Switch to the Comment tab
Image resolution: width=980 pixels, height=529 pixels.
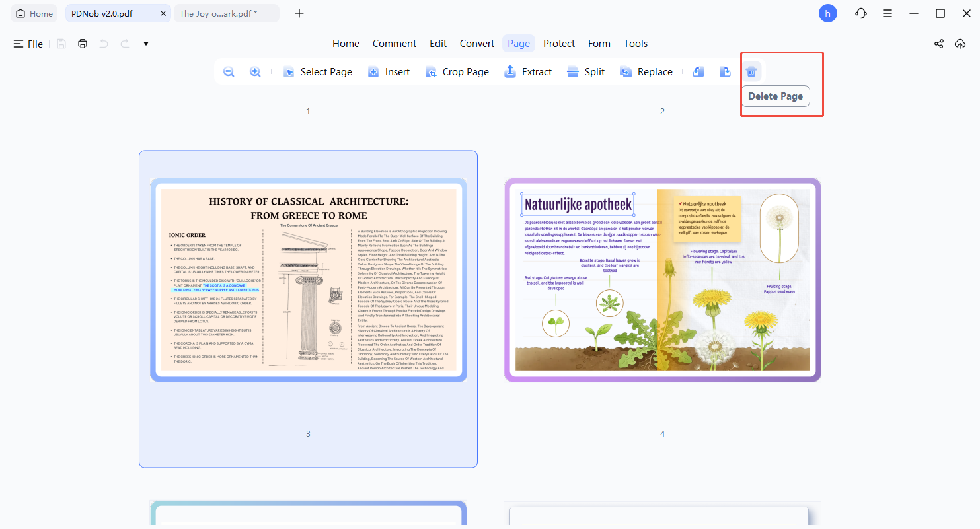click(394, 44)
